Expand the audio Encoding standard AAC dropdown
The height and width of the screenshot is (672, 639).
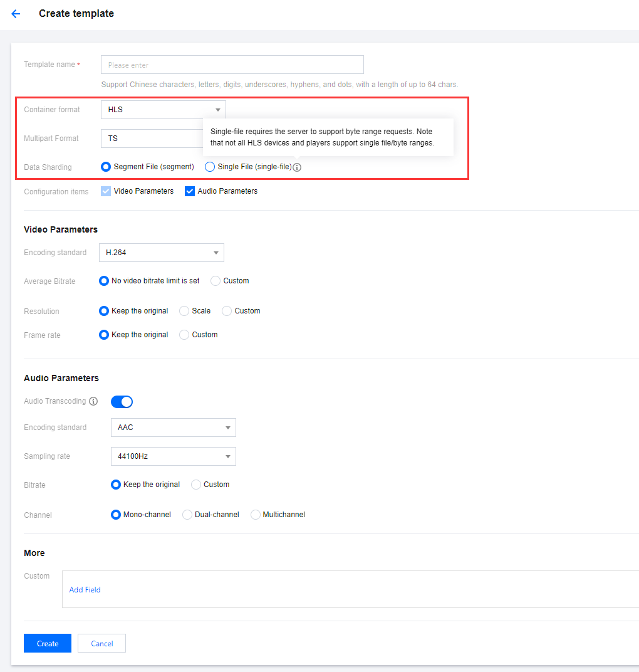pos(173,428)
